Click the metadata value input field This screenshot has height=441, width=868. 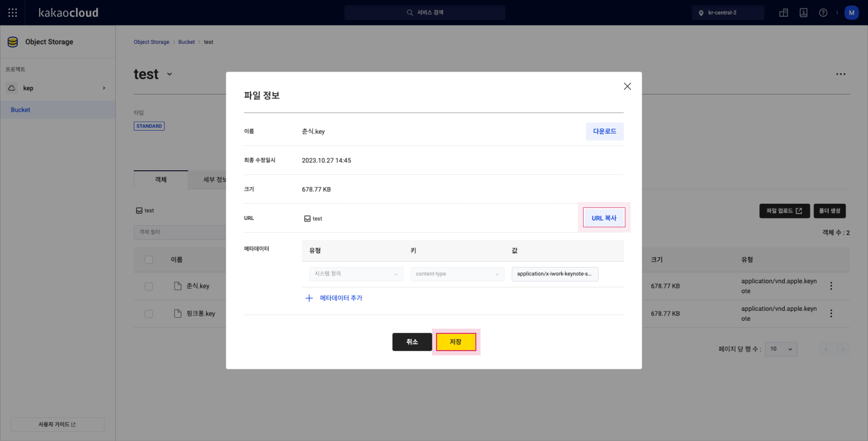[555, 274]
